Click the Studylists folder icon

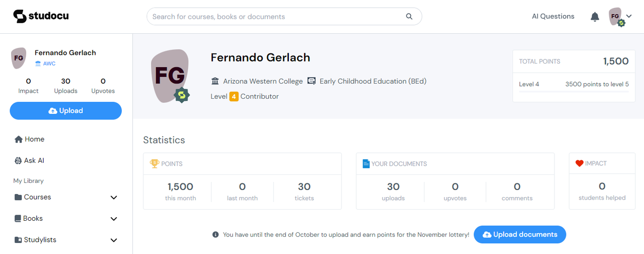tap(18, 240)
